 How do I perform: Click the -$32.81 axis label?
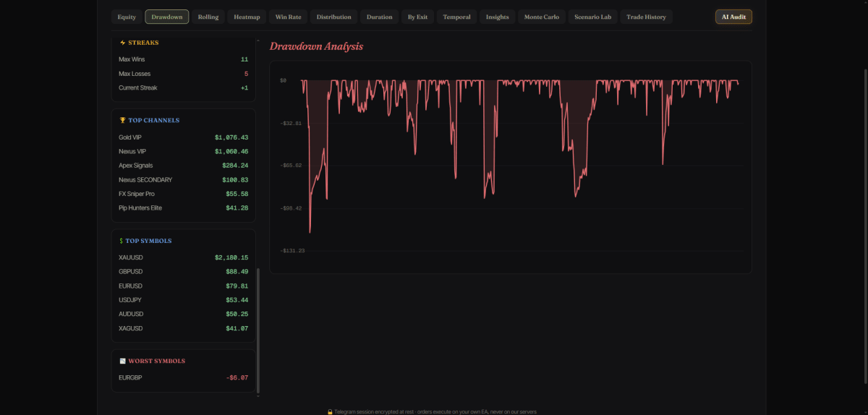(292, 123)
